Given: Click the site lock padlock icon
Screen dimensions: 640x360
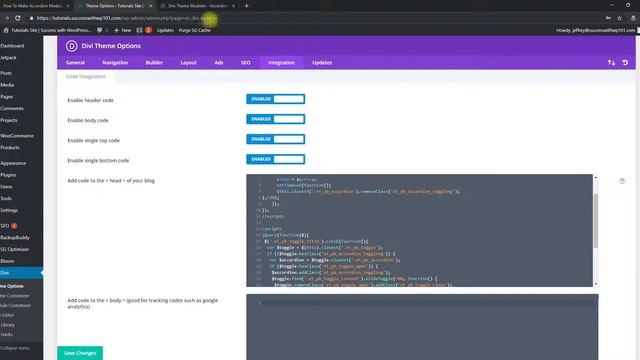Looking at the screenshot, I should 31,18.
